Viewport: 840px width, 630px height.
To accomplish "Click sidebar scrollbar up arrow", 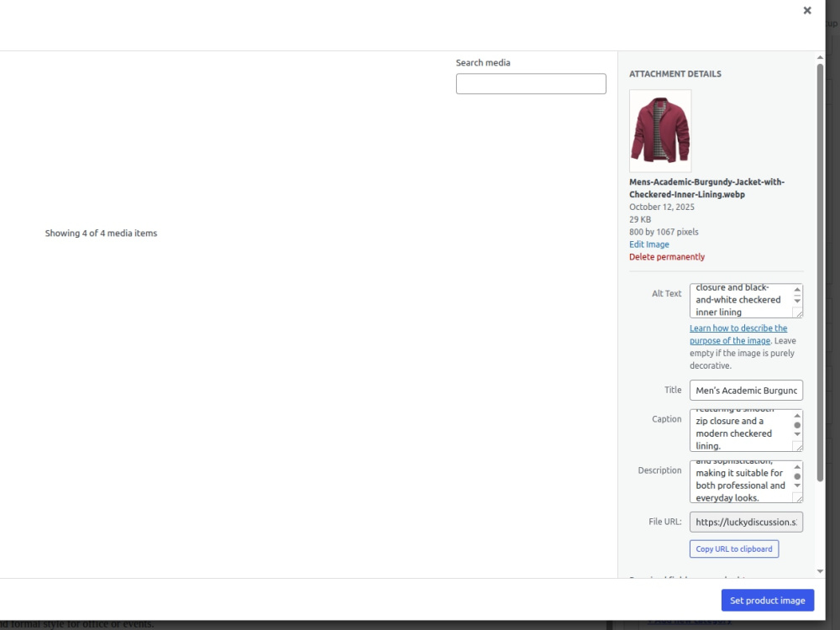I will point(820,57).
